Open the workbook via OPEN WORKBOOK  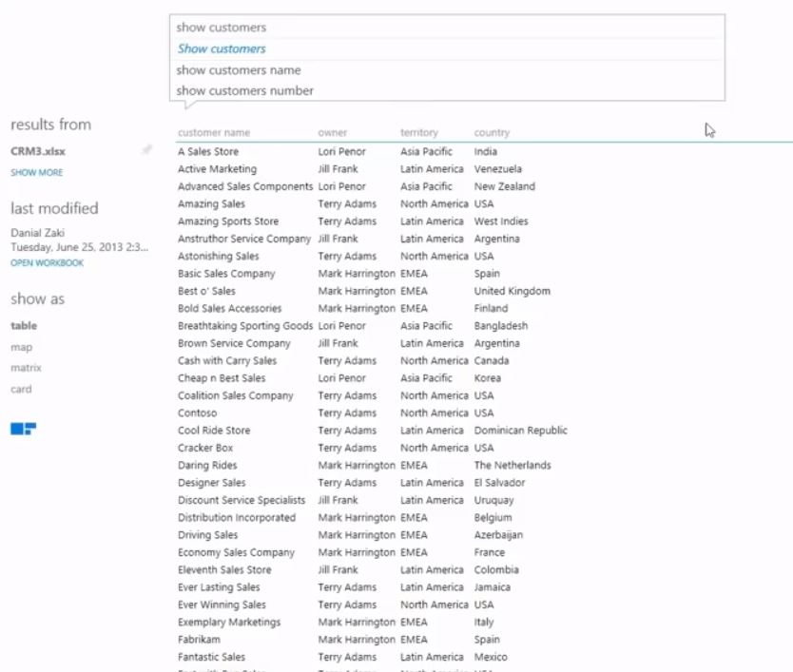(47, 263)
